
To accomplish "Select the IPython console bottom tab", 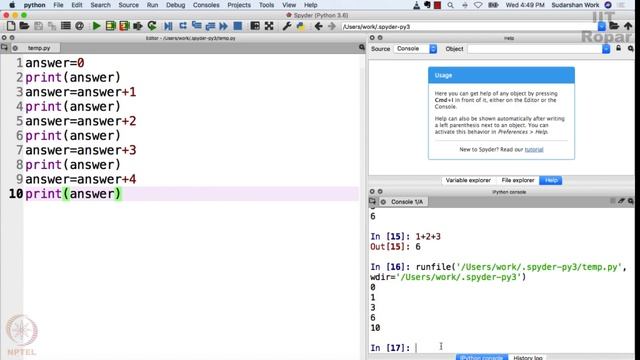I will pos(482,358).
